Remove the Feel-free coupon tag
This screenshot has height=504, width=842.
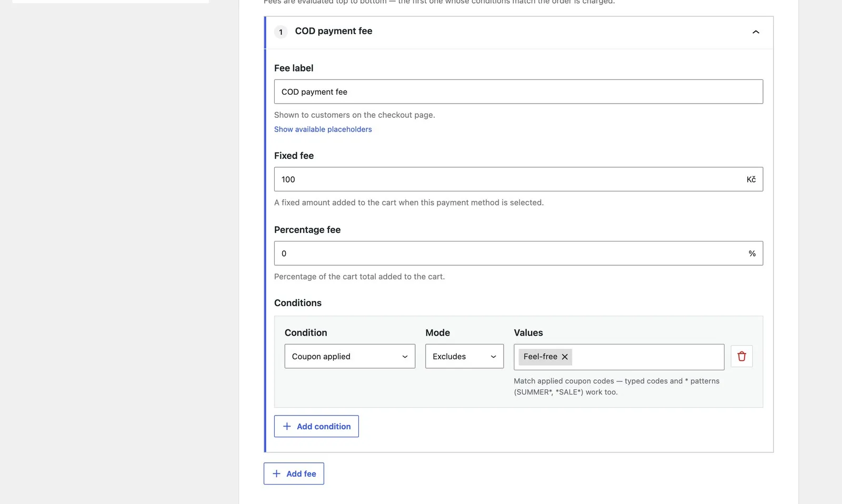[565, 357]
